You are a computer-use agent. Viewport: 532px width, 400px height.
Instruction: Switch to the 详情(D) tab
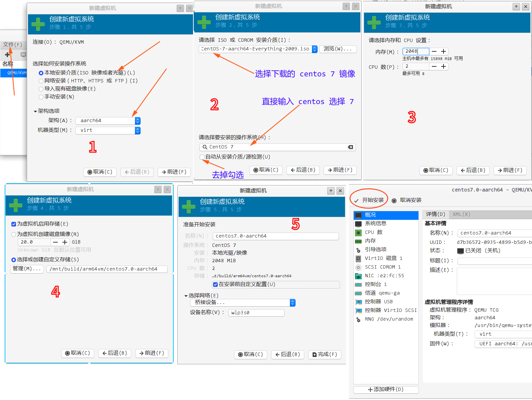click(x=435, y=214)
